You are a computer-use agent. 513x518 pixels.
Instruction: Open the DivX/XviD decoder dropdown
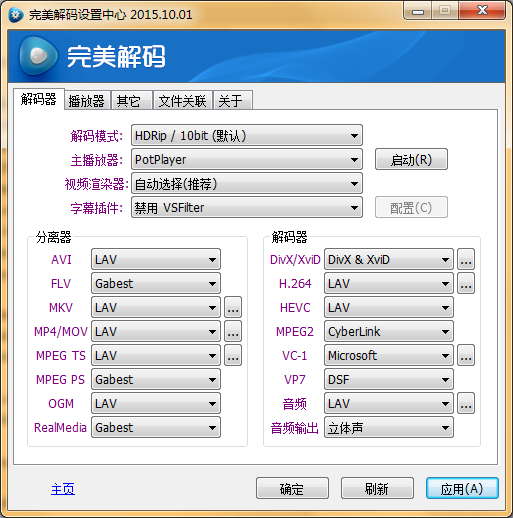389,259
